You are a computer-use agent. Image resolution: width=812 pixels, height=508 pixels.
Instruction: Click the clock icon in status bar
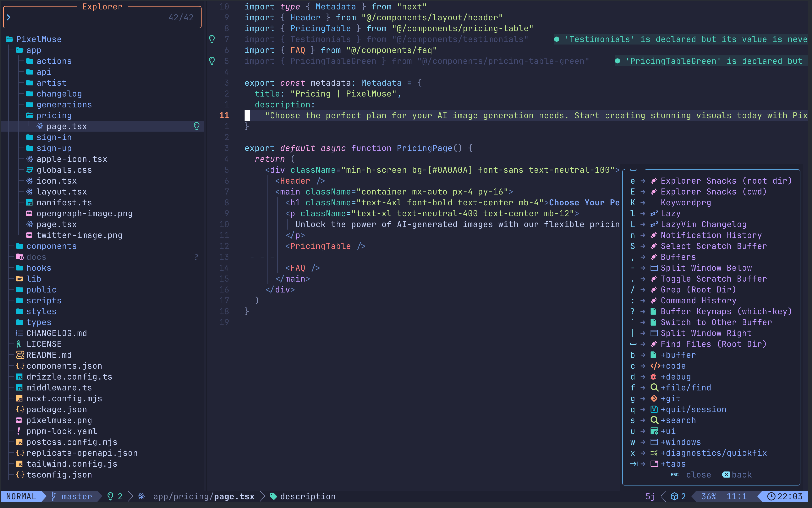(771, 496)
